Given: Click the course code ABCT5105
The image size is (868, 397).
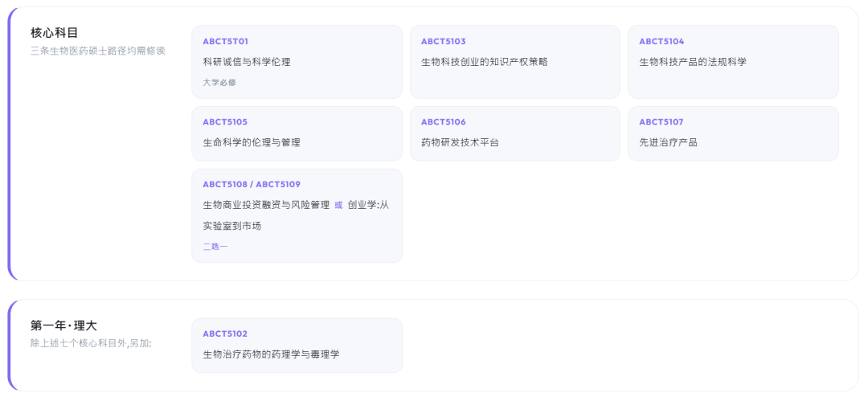Looking at the screenshot, I should [x=225, y=122].
